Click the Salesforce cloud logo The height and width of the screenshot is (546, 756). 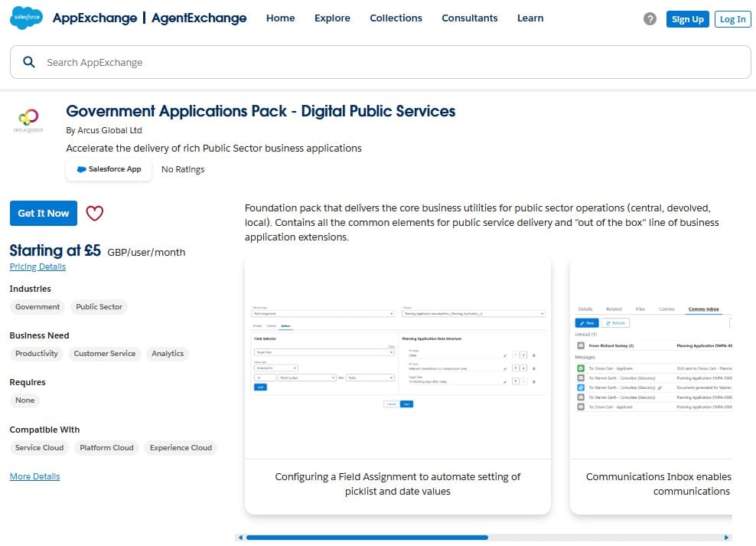[x=26, y=18]
